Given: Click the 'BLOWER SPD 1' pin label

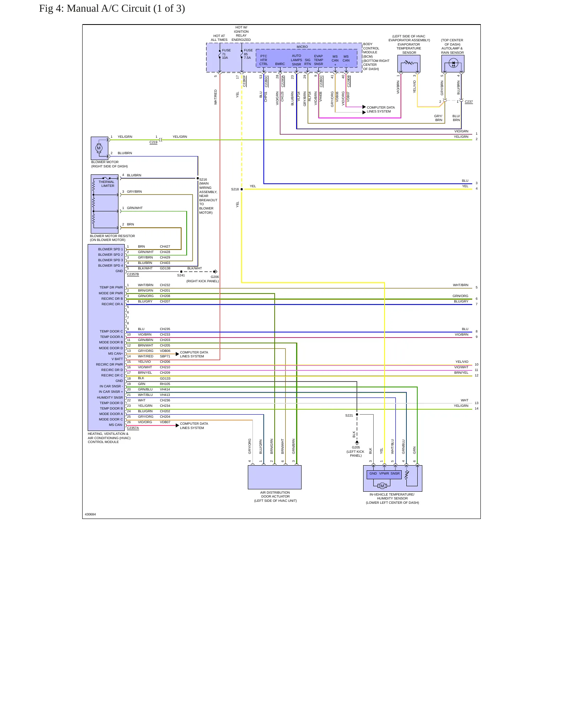Looking at the screenshot, I should click(x=110, y=249).
